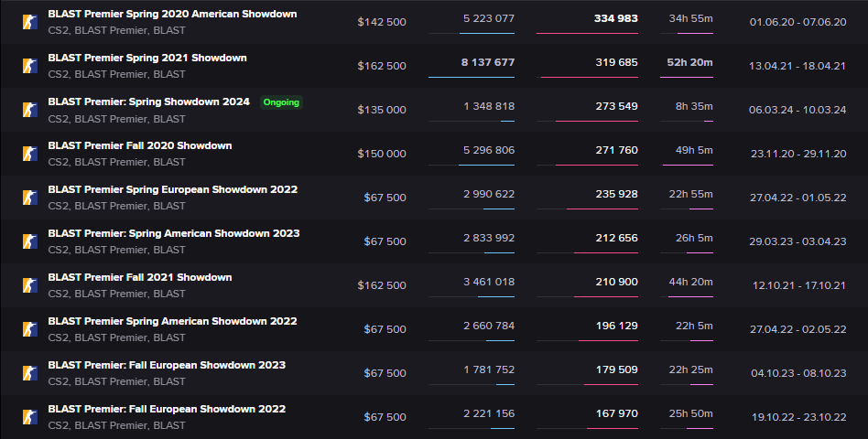Image resolution: width=868 pixels, height=439 pixels.
Task: Click airtime value 8h 35m
Action: point(694,106)
